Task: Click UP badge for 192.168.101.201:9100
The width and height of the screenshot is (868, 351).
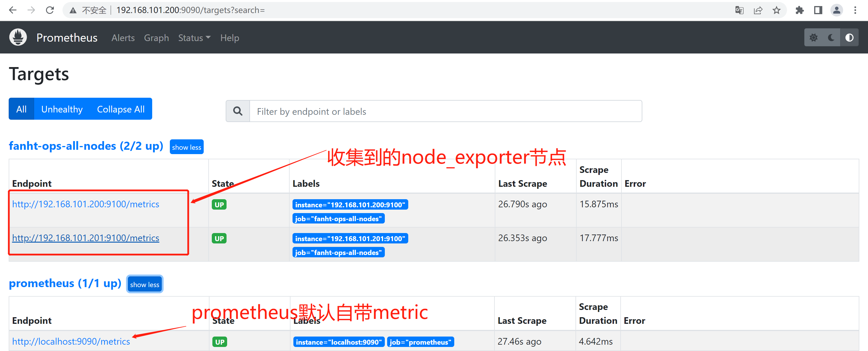Action: pos(219,238)
